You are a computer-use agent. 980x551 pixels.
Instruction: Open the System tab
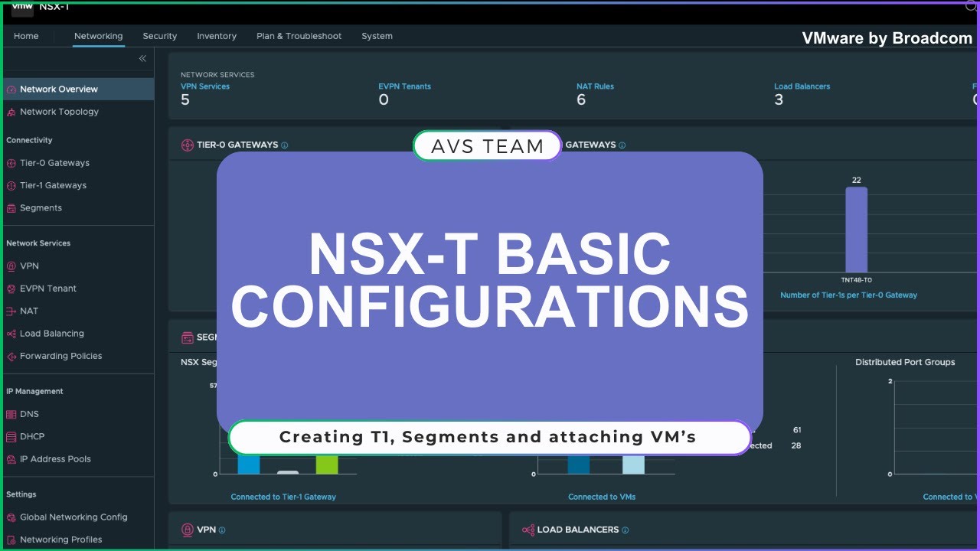377,36
